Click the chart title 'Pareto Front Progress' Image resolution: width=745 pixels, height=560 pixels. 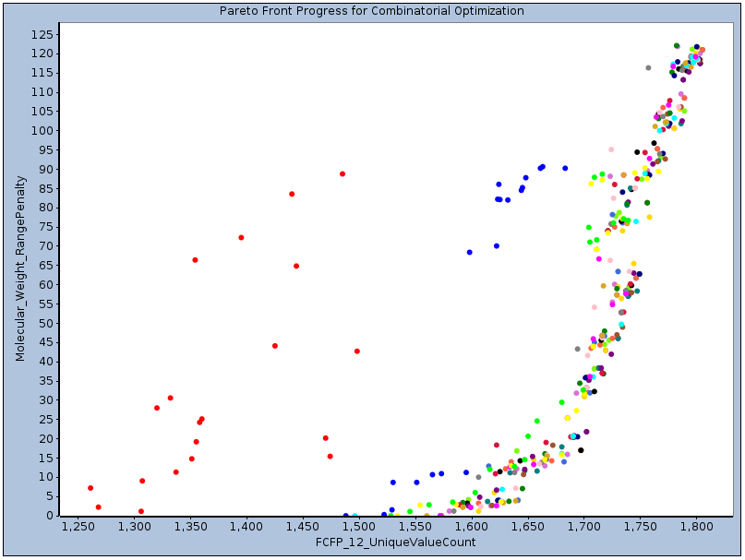coord(371,11)
